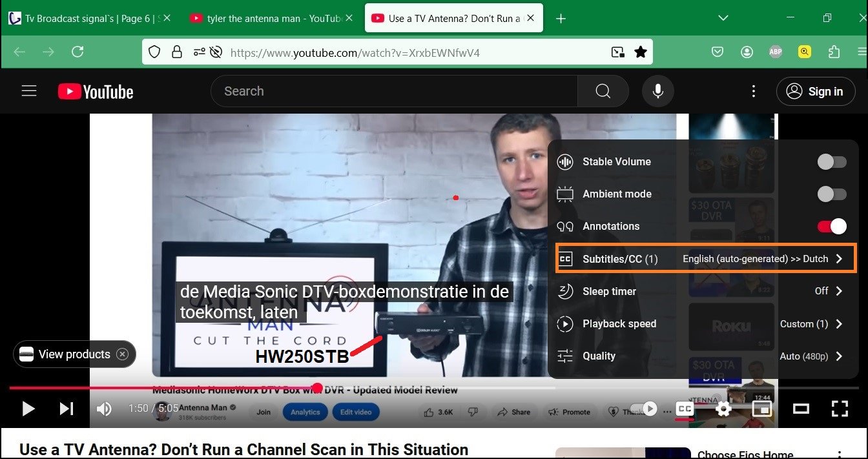Go to the YouTube home logo
Screen dimensions: 868x459
tap(96, 92)
